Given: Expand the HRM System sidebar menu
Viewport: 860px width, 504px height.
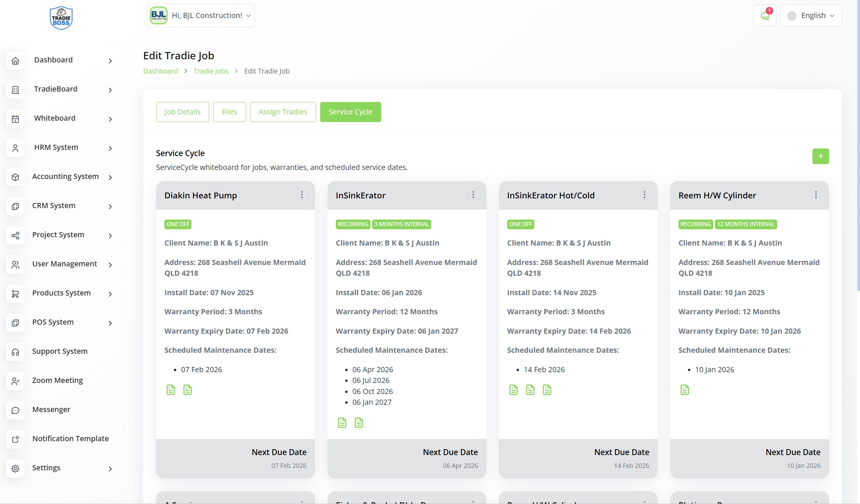Looking at the screenshot, I should (56, 147).
